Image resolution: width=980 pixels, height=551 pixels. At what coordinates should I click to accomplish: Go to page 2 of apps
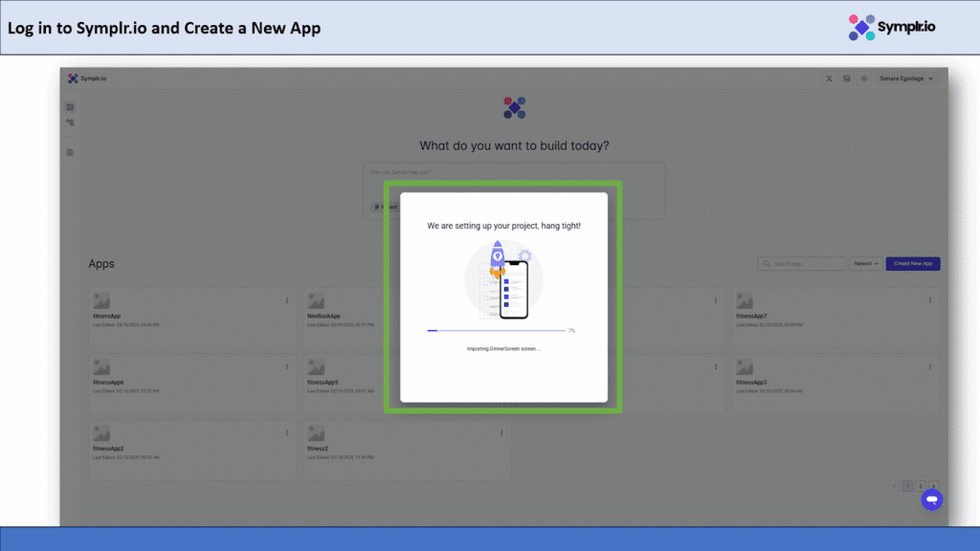920,486
